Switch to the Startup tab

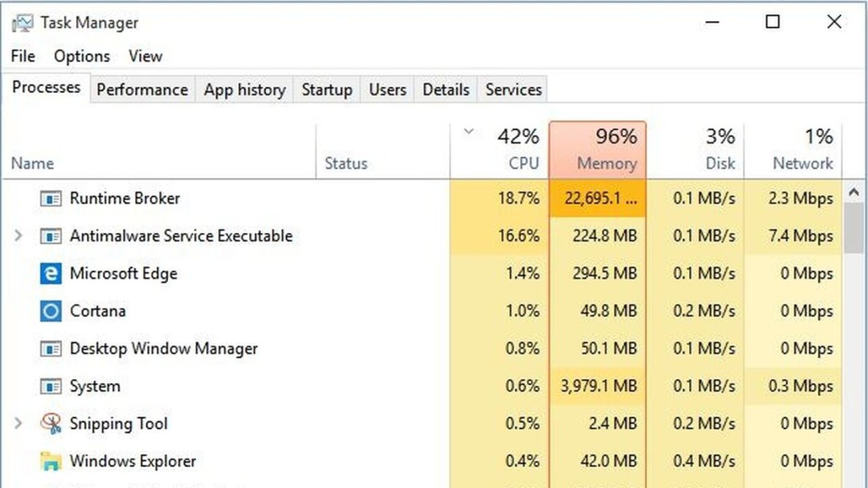click(326, 89)
